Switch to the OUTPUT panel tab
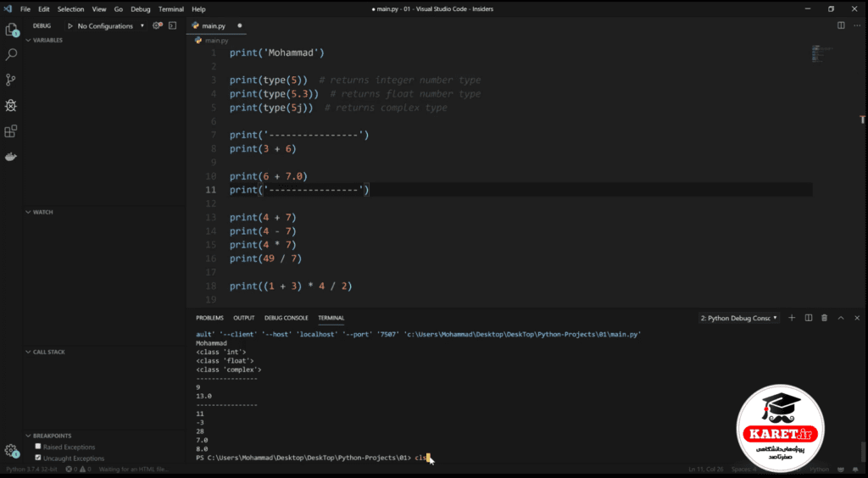 [243, 318]
